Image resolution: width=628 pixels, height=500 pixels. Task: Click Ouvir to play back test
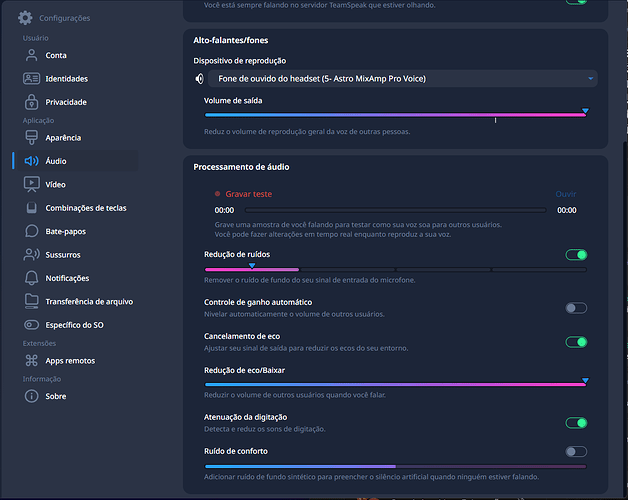(x=566, y=194)
